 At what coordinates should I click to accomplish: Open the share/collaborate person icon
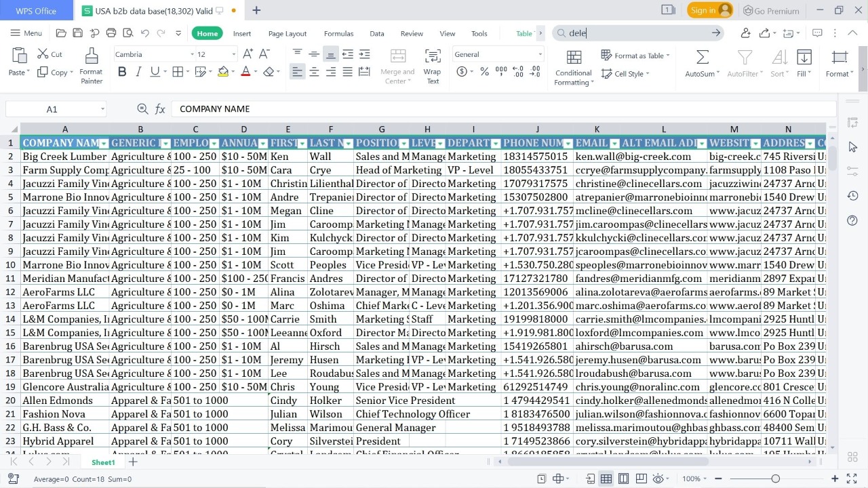(x=745, y=33)
